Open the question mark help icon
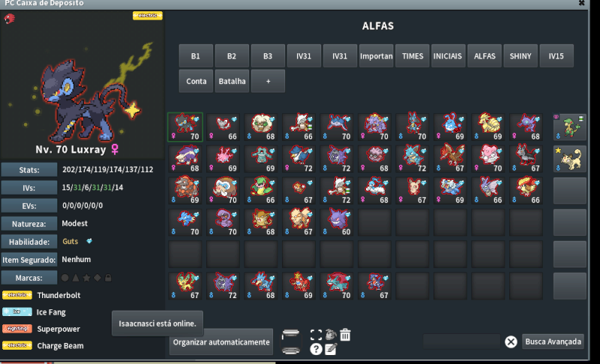The height and width of the screenshot is (364, 600). 316,349
